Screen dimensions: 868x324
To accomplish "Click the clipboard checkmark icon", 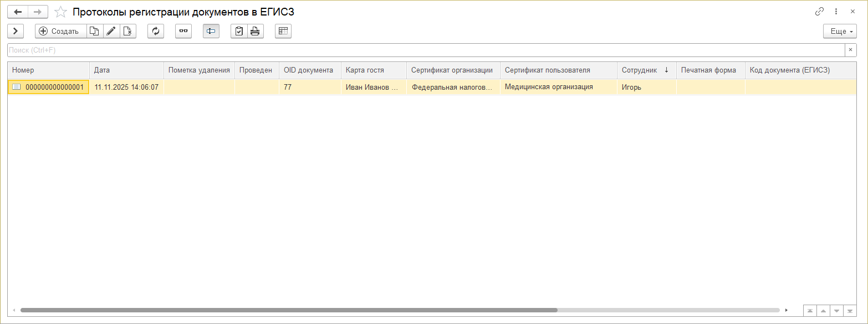I will tap(239, 31).
